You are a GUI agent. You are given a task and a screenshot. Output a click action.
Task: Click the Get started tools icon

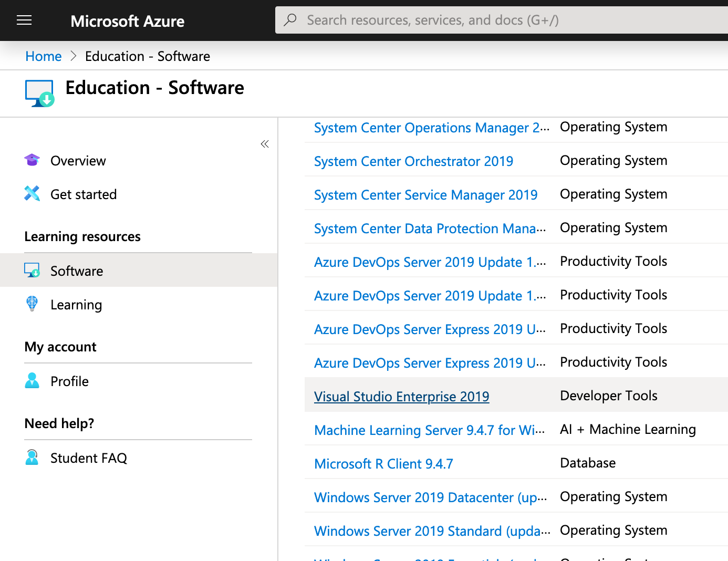[32, 194]
